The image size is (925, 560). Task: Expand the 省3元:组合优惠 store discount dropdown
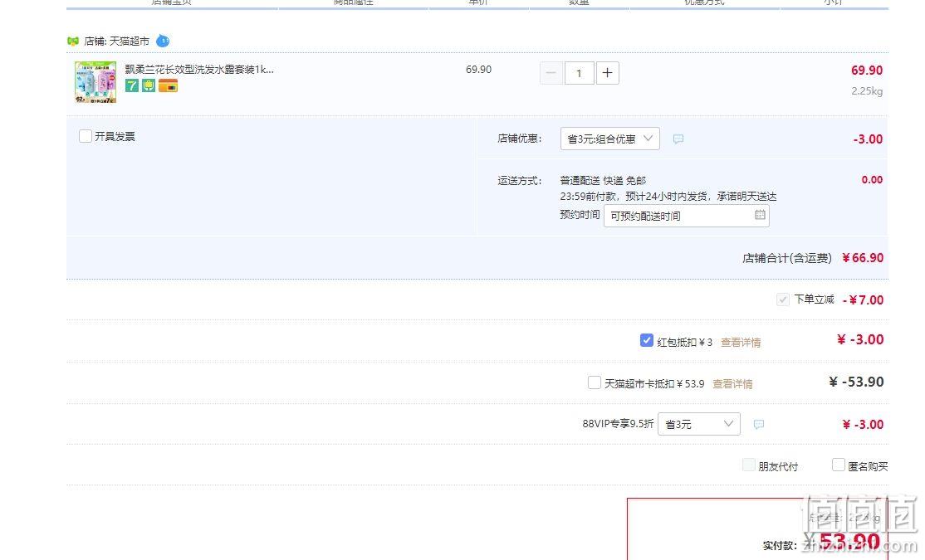click(610, 139)
